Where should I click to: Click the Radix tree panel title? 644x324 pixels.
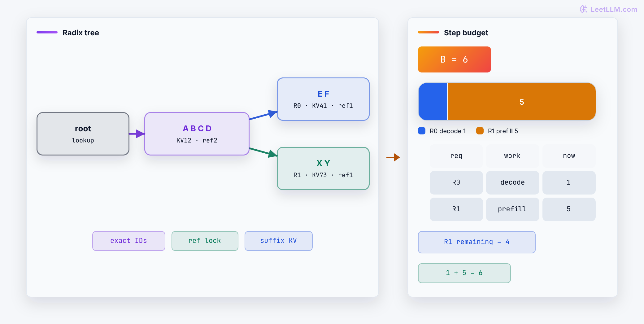pos(81,33)
